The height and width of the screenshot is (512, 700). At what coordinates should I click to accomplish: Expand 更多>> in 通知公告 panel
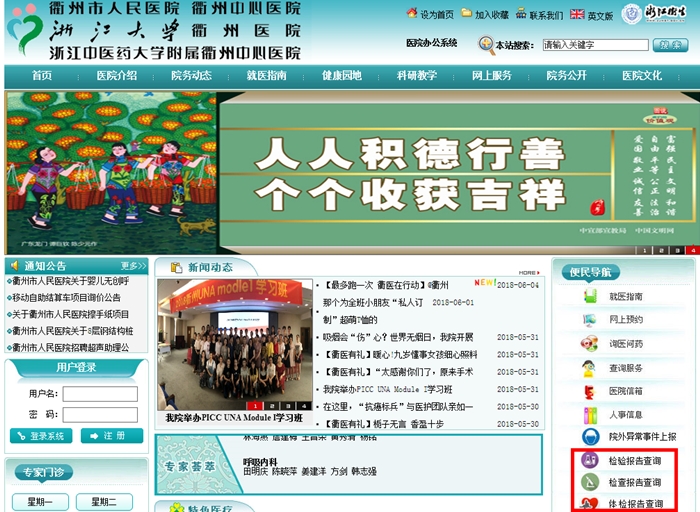point(133,266)
